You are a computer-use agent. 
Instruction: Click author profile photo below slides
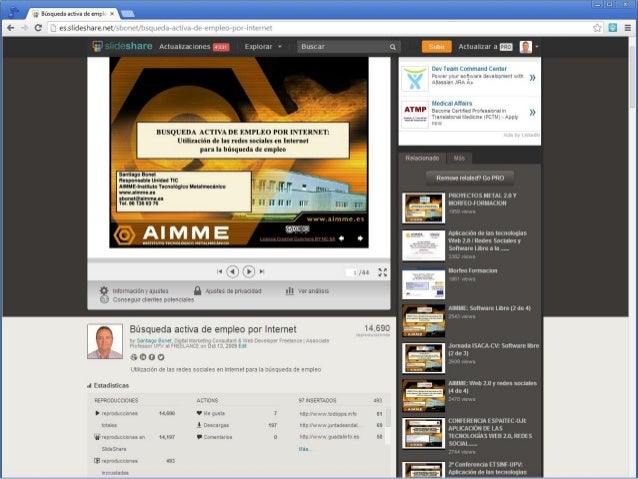click(x=105, y=341)
